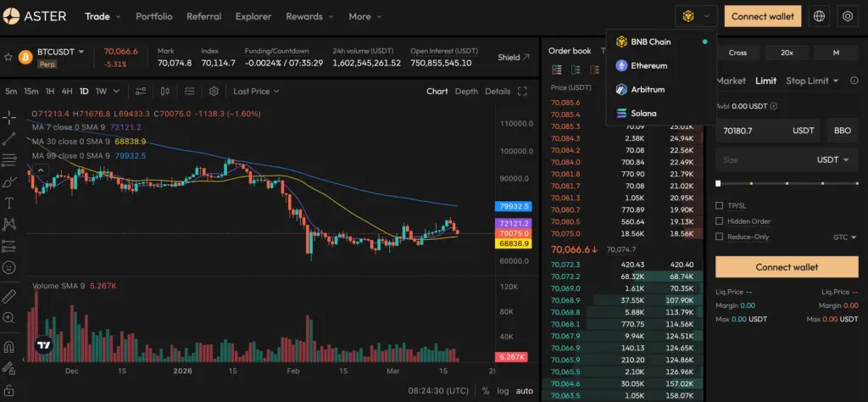Screen dimensions: 868x402
Task: Select the ruler measure tool
Action: click(8, 297)
